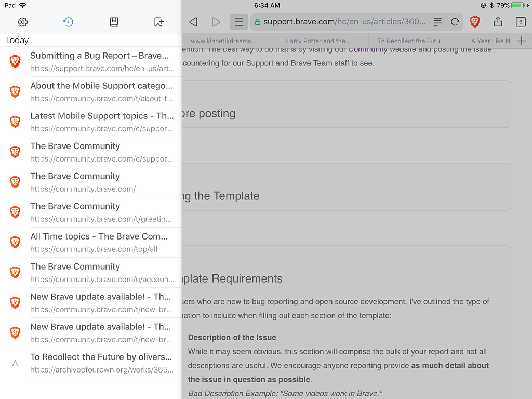This screenshot has height=399, width=532.
Task: Click the 6:34 AM clock
Action: pyautogui.click(x=267, y=5)
